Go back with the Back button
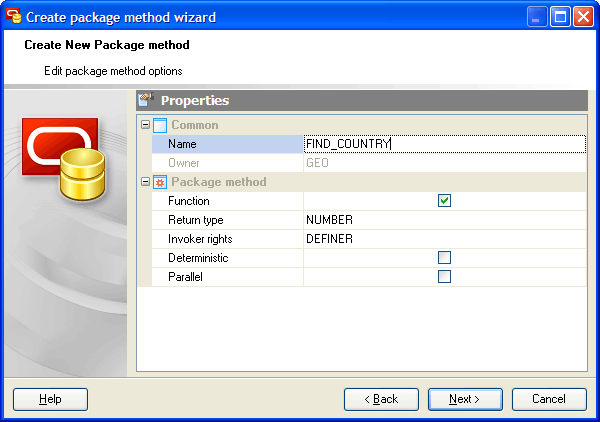The height and width of the screenshot is (422, 600). pos(381,399)
